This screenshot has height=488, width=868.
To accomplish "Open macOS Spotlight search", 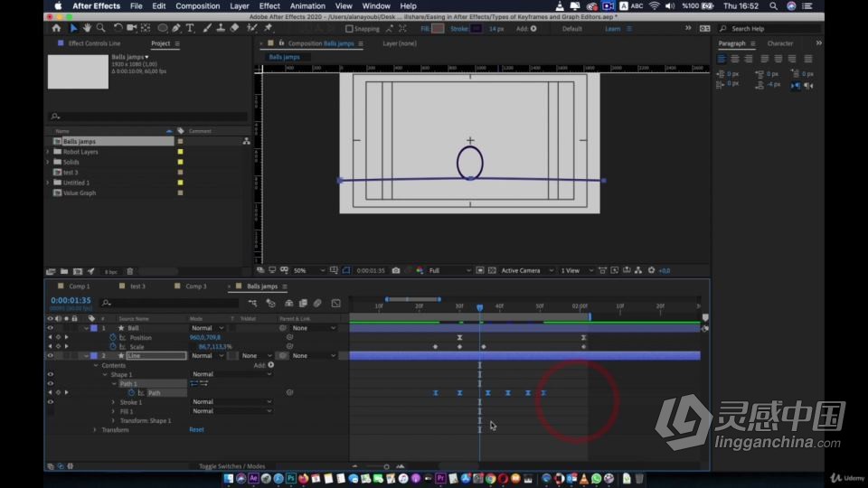I will pyautogui.click(x=773, y=6).
